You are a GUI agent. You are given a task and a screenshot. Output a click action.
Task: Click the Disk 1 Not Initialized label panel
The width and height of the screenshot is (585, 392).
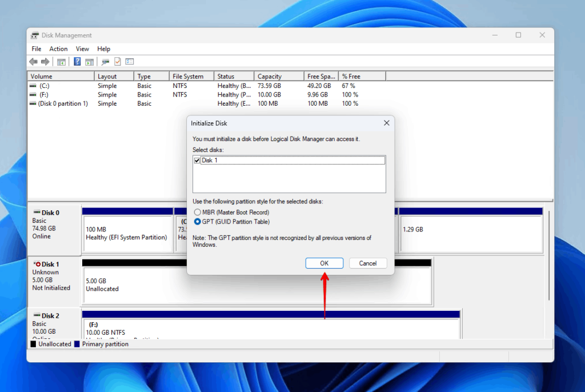(x=54, y=281)
